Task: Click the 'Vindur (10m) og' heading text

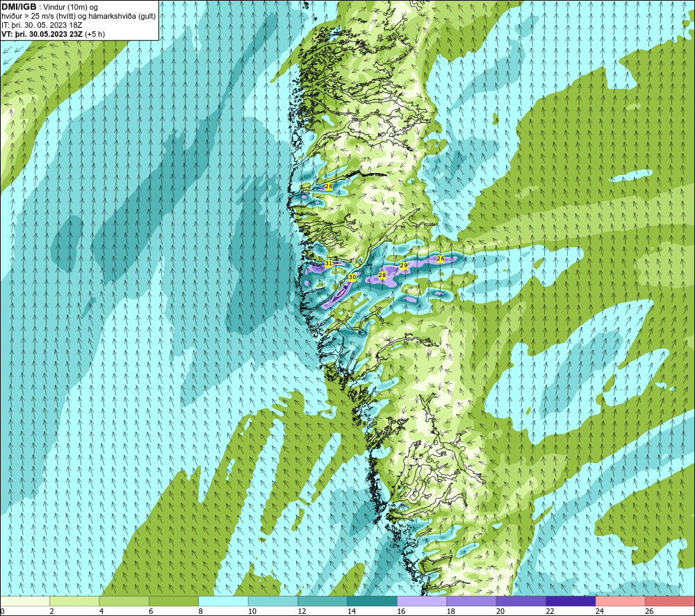Action: click(70, 8)
